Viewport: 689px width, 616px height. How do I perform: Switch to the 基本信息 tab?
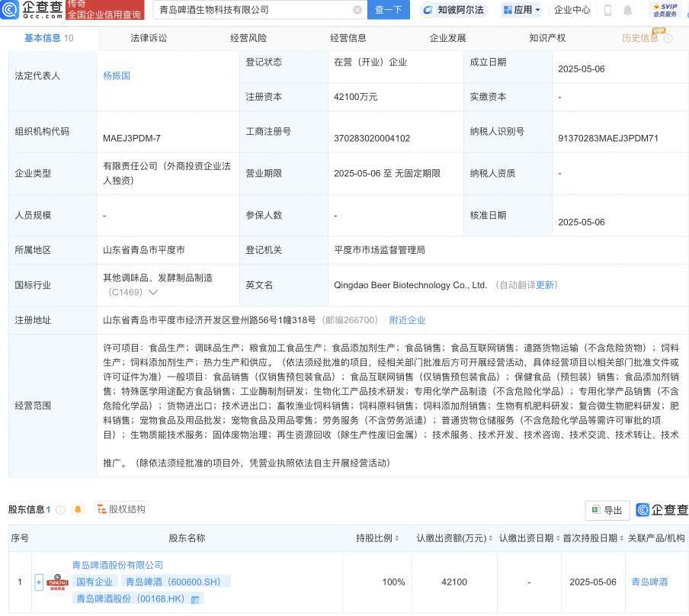coord(49,38)
